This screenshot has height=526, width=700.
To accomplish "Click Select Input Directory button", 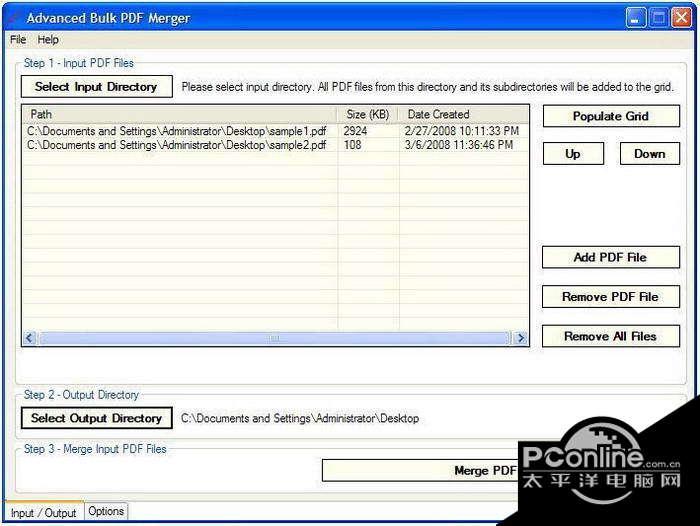I will [96, 87].
